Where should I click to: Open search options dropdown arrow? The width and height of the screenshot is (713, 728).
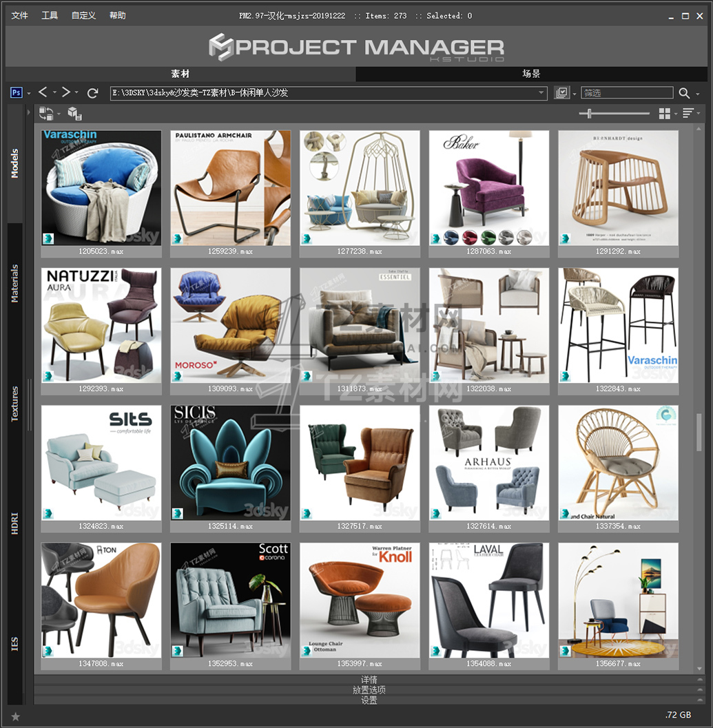coord(698,94)
